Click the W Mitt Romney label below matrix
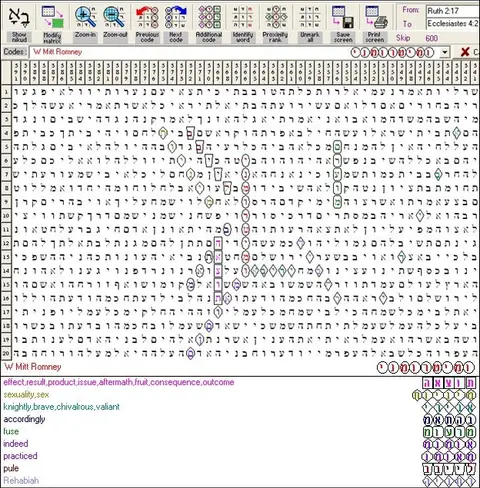480x488 pixels. tap(33, 367)
